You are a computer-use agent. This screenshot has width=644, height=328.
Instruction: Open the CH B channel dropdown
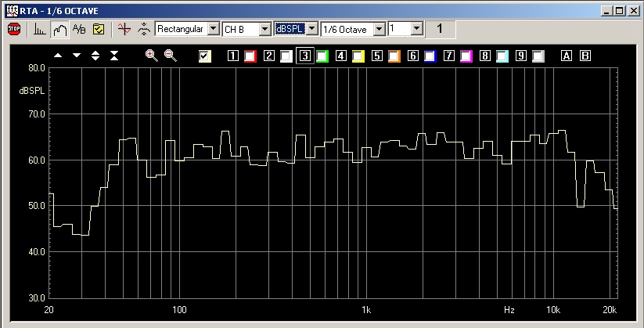click(x=264, y=29)
